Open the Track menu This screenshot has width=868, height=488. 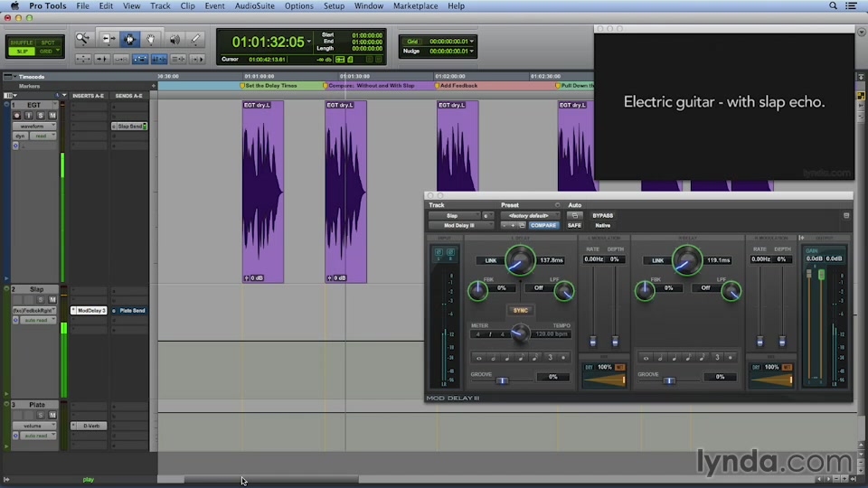160,5
